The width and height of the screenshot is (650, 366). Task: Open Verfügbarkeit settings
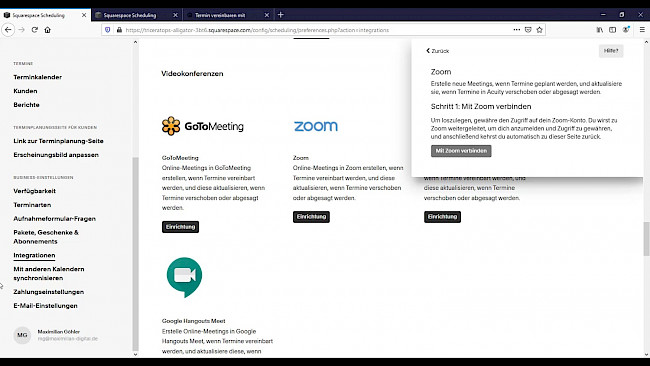pos(34,191)
